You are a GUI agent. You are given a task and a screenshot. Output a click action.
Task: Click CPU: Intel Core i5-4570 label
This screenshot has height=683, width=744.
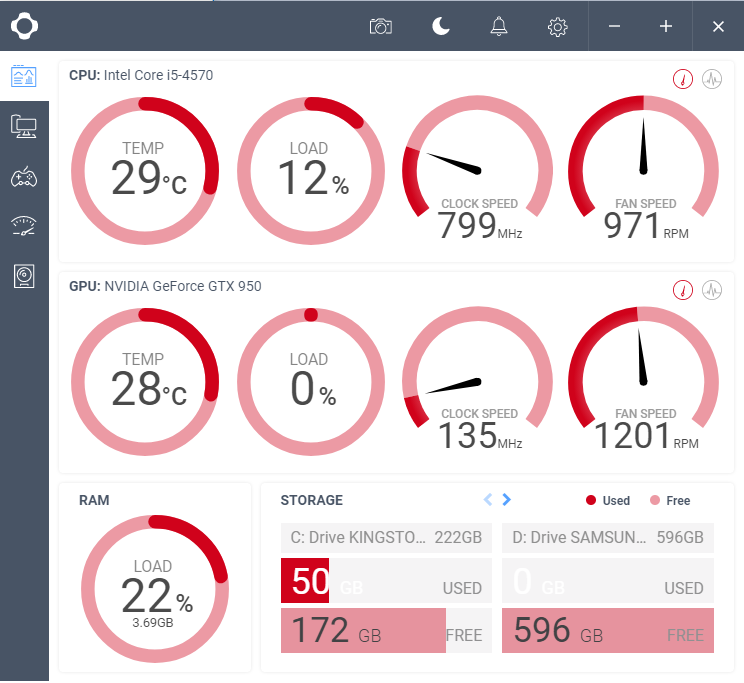pyautogui.click(x=141, y=75)
